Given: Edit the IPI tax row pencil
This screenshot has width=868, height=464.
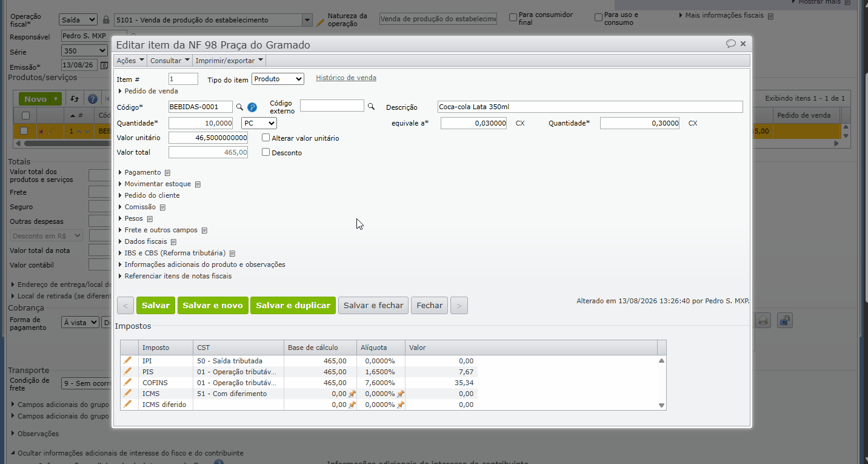Looking at the screenshot, I should pos(127,360).
